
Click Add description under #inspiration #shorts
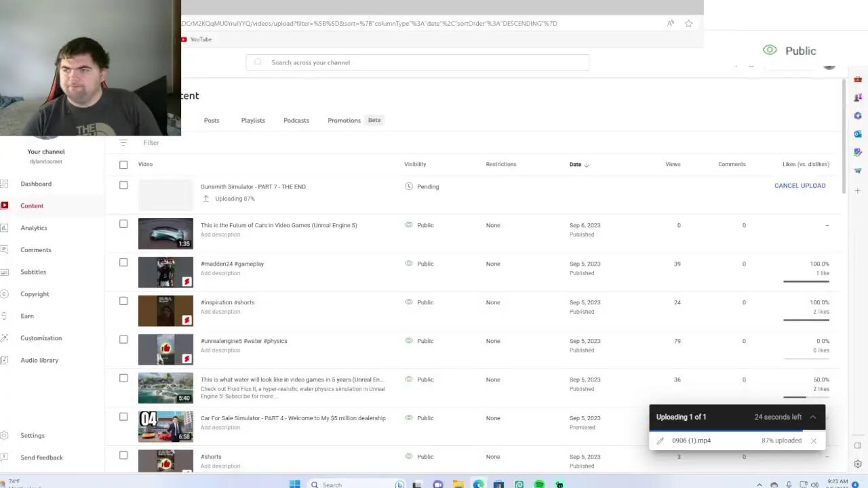click(220, 312)
